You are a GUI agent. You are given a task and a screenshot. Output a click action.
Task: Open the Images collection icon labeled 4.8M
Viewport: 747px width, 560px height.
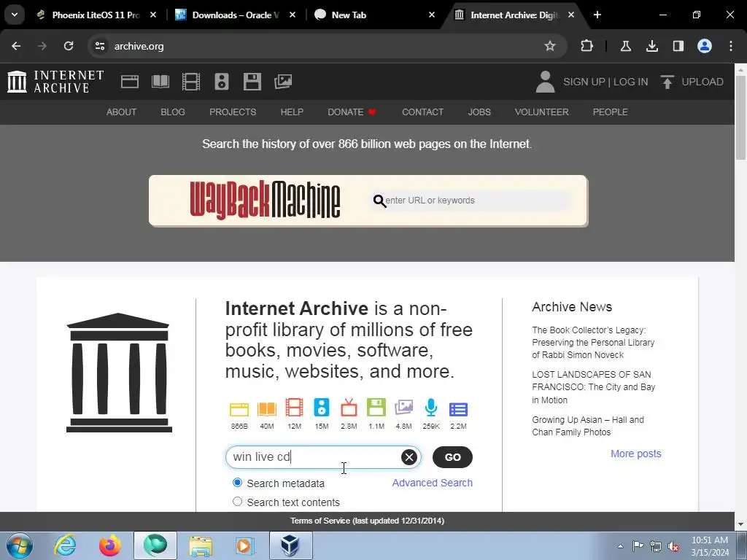pos(403,408)
